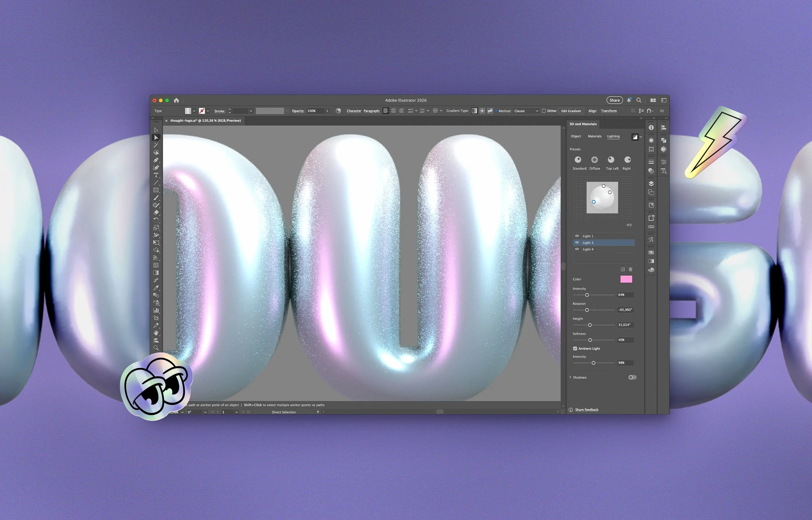Viewport: 812px width, 520px height.
Task: Enable the Dither checkbox
Action: click(544, 111)
